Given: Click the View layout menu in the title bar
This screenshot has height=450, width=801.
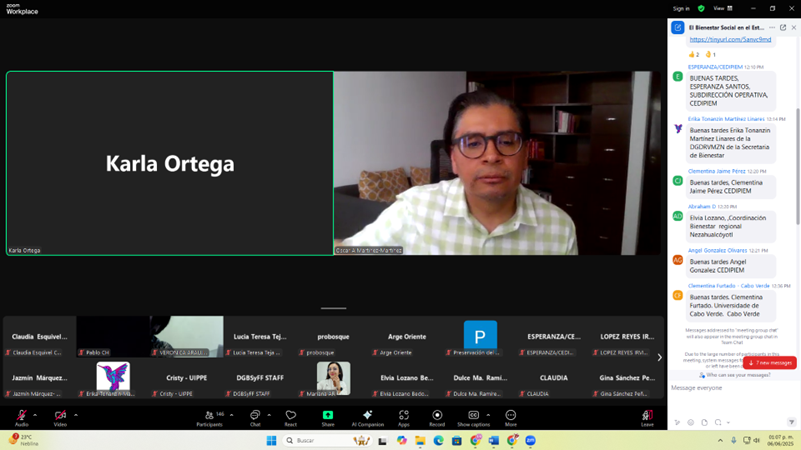Looking at the screenshot, I should (723, 8).
